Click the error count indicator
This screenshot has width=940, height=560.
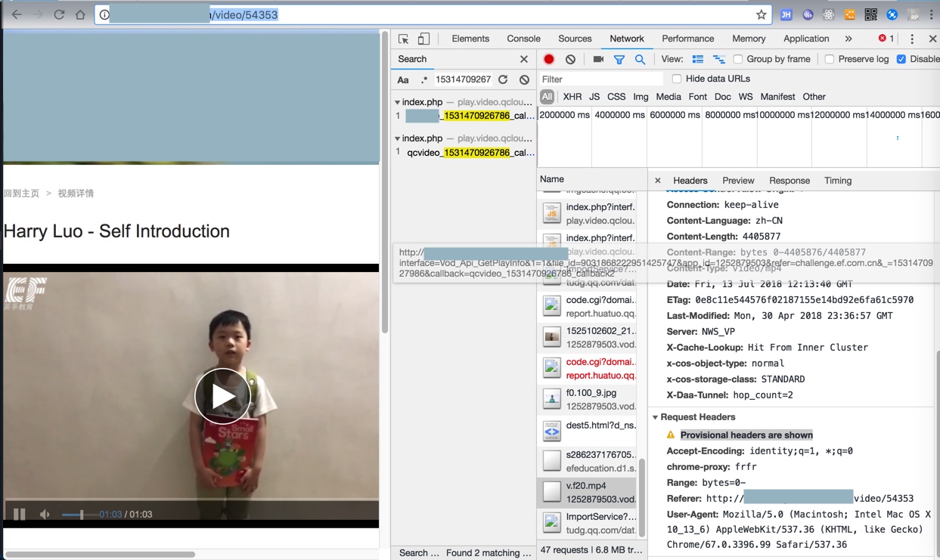(886, 39)
